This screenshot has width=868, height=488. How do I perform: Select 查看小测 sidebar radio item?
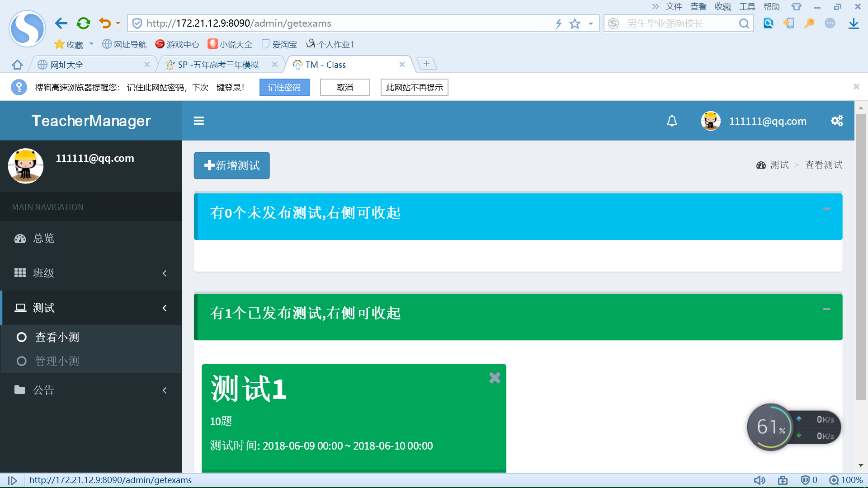coord(57,337)
